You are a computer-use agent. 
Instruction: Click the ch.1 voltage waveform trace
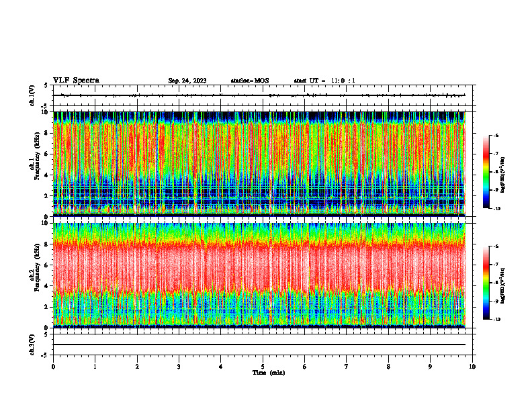click(x=259, y=95)
